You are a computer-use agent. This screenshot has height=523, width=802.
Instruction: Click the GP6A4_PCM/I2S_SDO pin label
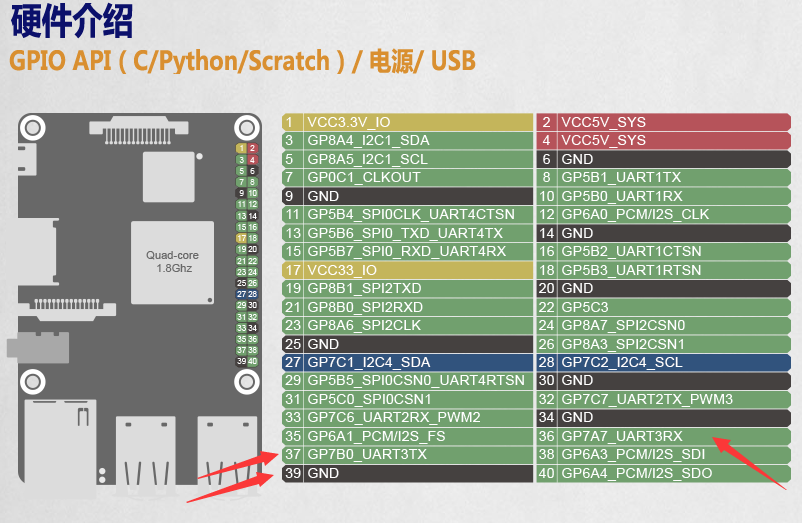637,473
